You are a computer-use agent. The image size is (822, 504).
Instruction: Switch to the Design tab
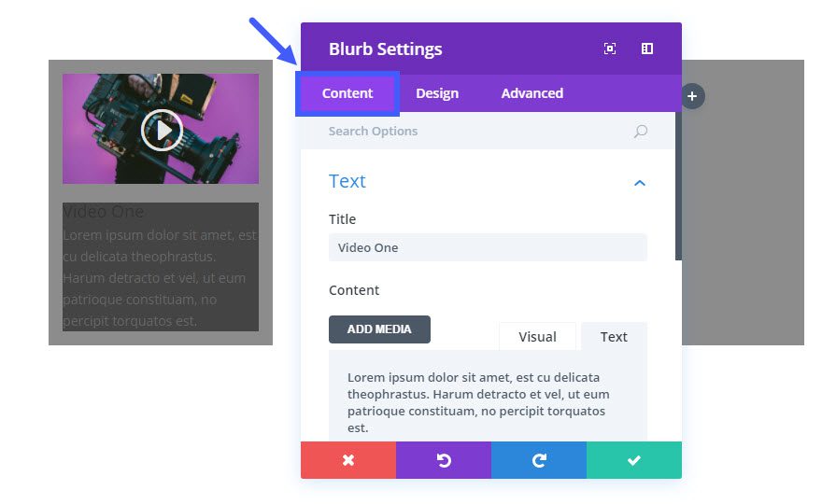point(437,93)
